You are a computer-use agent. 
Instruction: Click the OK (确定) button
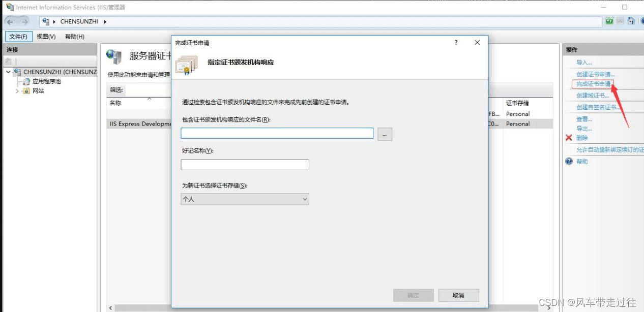coord(414,295)
